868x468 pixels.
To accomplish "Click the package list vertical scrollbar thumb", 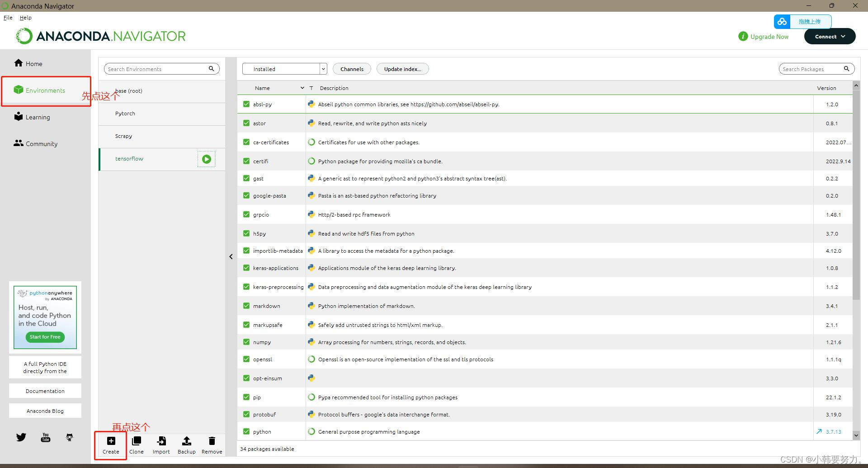I will (856, 195).
